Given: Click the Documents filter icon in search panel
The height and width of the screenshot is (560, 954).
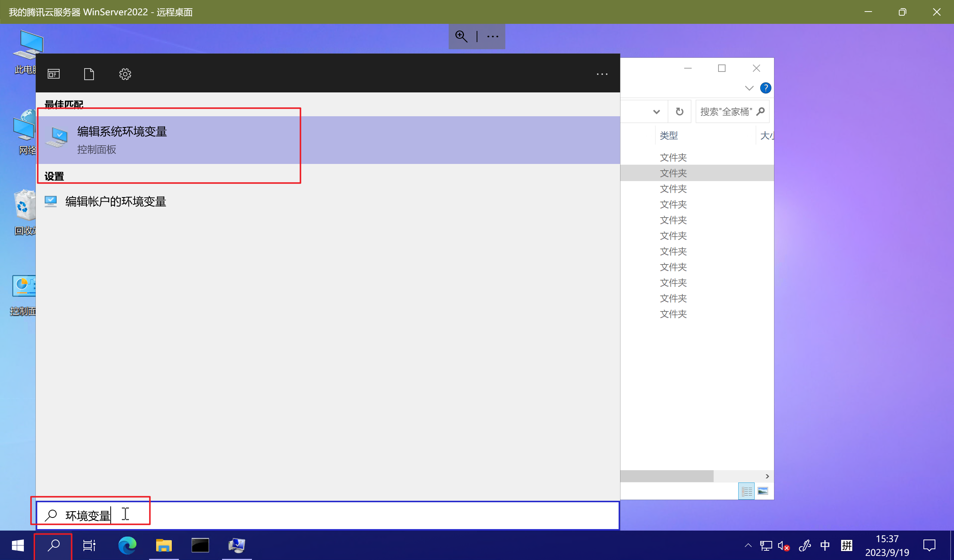Looking at the screenshot, I should (89, 74).
